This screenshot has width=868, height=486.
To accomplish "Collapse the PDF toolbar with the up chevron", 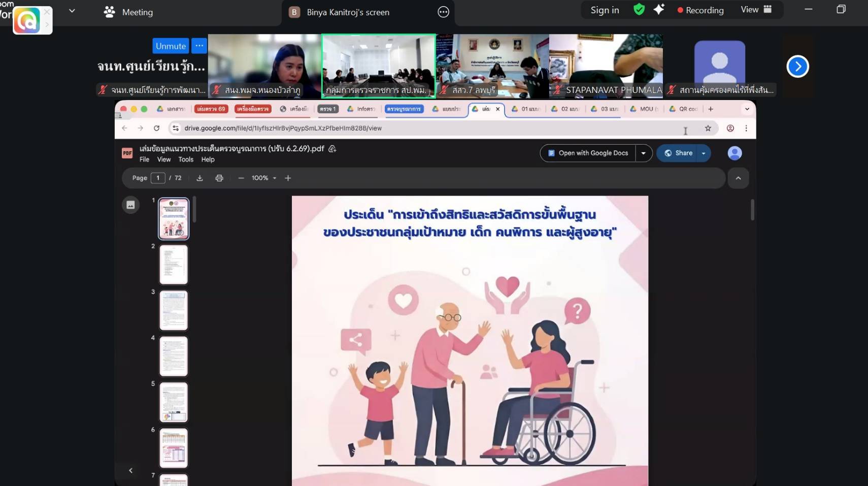I will pyautogui.click(x=738, y=178).
